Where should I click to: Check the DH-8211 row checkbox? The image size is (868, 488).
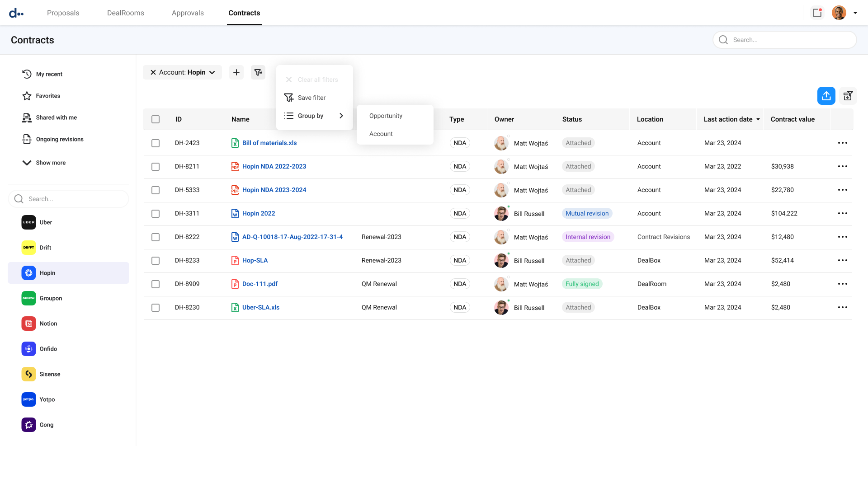click(156, 167)
